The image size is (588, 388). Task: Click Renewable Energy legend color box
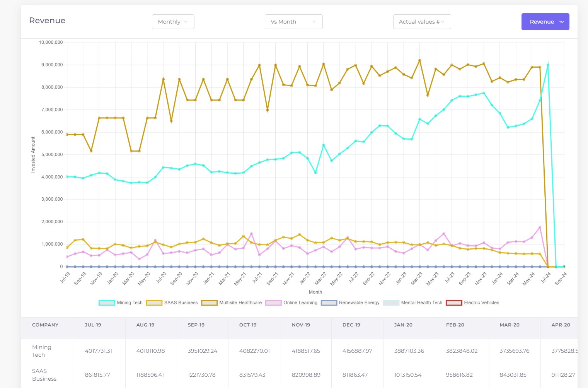coord(329,303)
